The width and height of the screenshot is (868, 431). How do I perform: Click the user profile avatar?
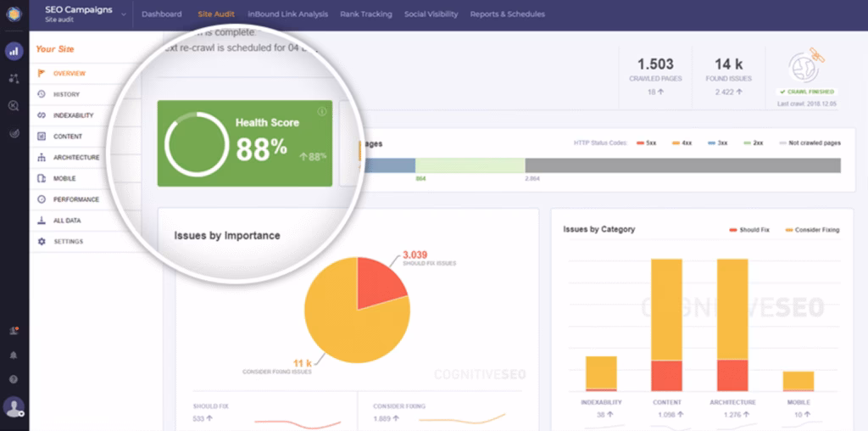[x=14, y=406]
